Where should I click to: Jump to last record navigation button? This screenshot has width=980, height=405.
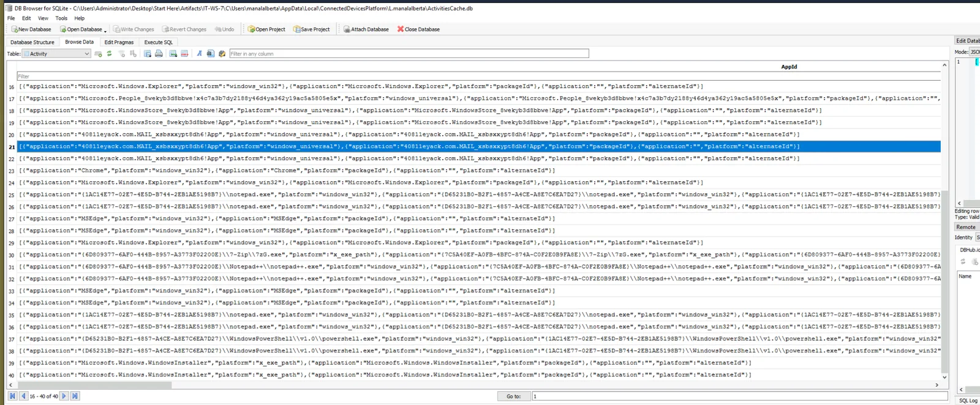[x=75, y=396]
